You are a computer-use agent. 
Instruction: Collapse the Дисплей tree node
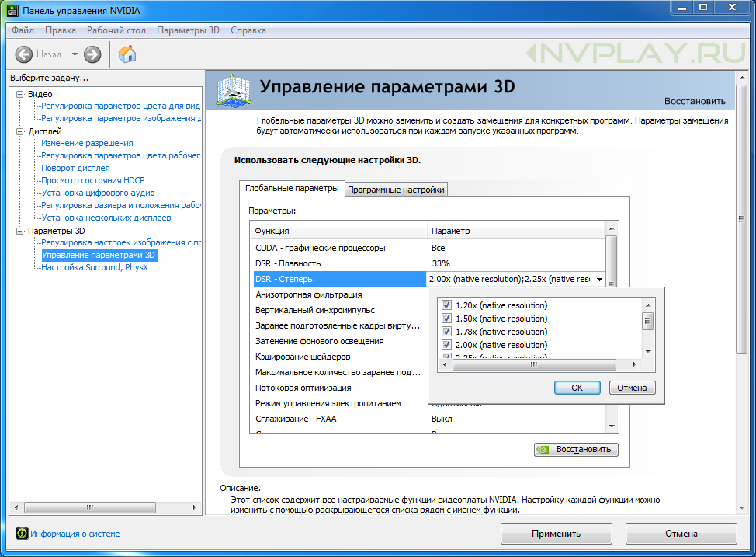pyautogui.click(x=19, y=131)
